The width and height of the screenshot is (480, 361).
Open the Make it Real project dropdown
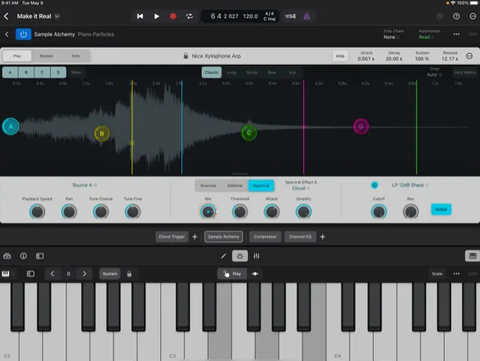[x=57, y=16]
